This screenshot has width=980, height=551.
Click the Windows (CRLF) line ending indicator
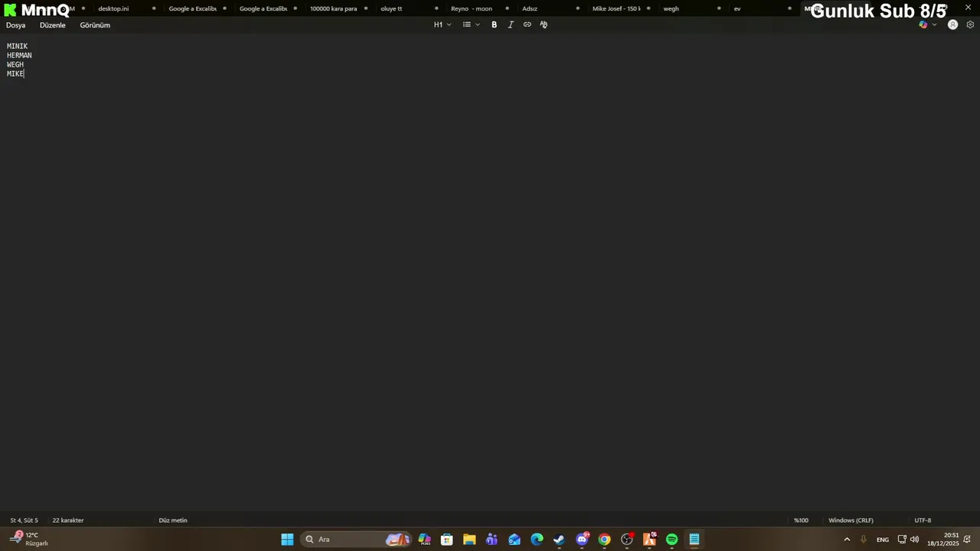pos(851,520)
